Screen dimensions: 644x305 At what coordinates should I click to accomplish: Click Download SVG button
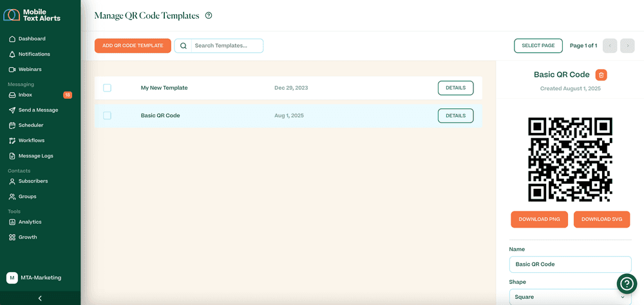point(601,219)
